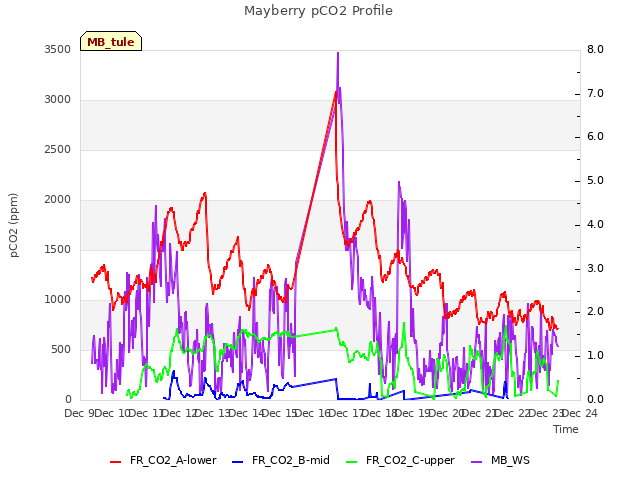This screenshot has height=480, width=640.
Task: Click the 6.0 right-axis tick label
Action: [595, 137]
